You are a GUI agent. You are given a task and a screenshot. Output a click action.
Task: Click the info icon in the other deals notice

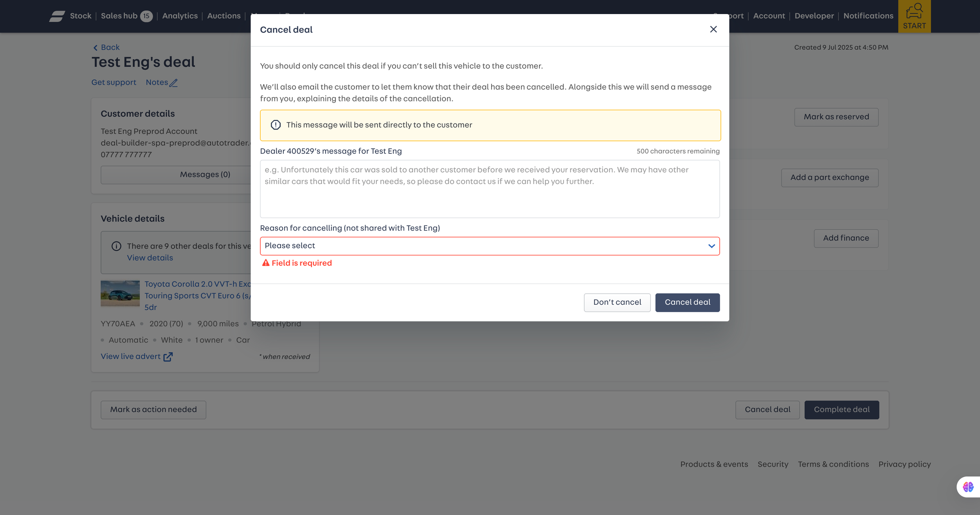click(x=116, y=246)
